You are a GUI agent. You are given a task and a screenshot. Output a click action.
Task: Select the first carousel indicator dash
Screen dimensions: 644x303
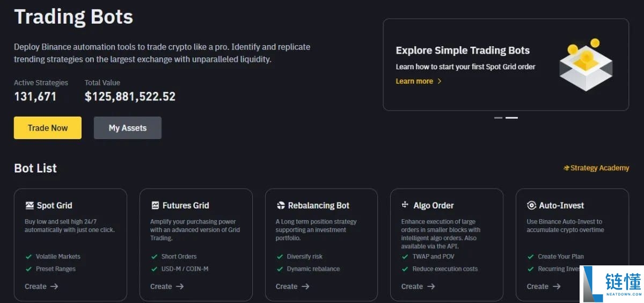498,118
